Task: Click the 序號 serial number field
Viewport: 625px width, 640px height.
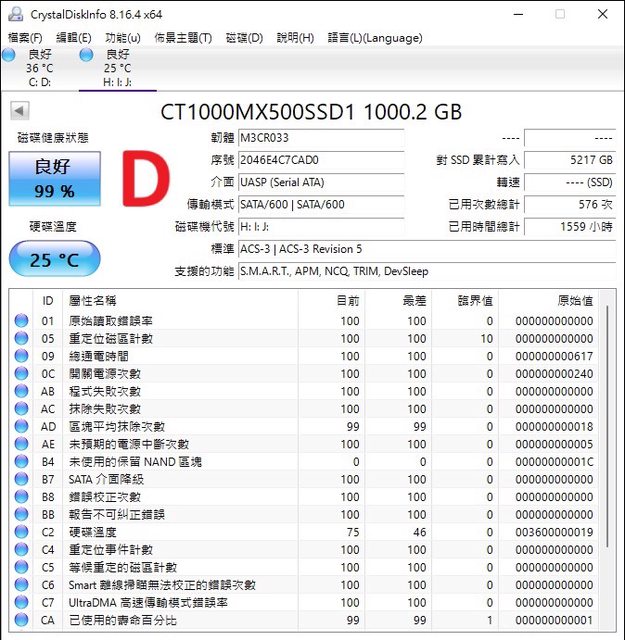Action: click(320, 160)
